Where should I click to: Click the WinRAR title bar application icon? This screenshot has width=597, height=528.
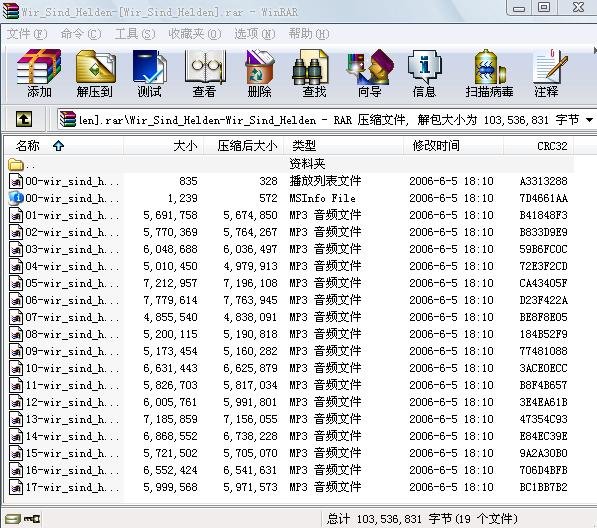(x=11, y=11)
